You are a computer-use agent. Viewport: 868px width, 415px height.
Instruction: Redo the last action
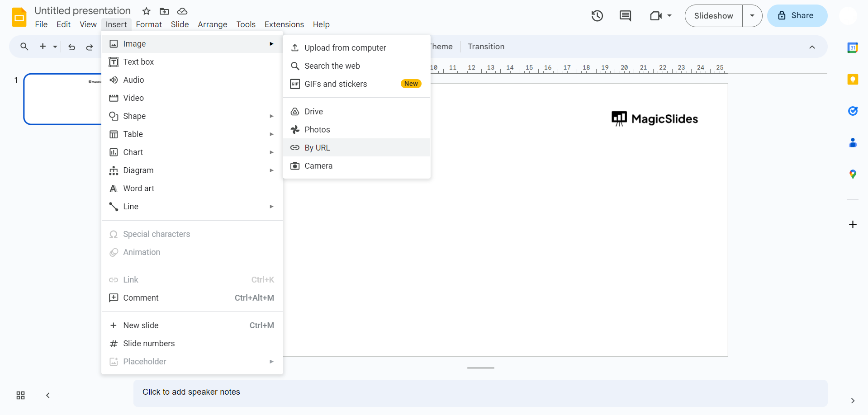coord(90,47)
